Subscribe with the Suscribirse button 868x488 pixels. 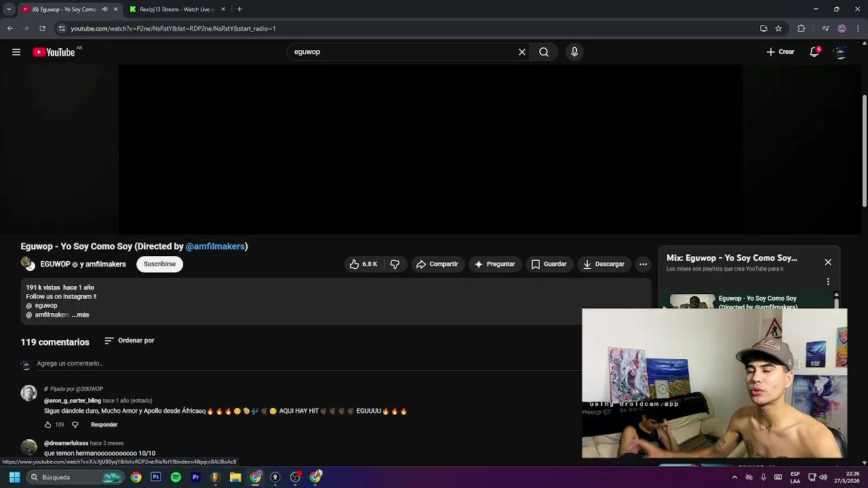tap(159, 264)
